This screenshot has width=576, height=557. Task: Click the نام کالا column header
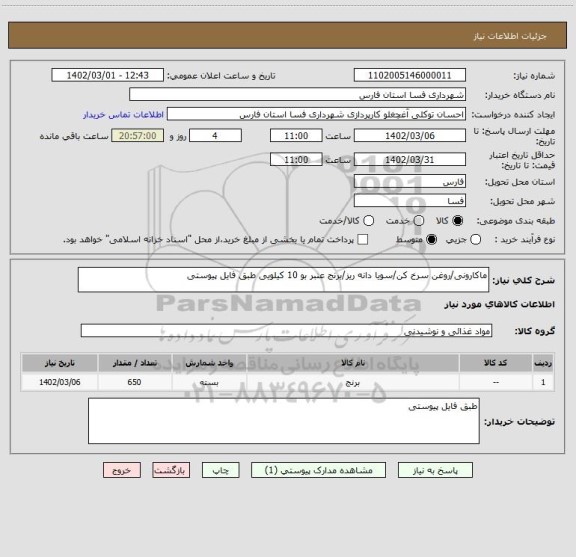[x=353, y=363]
